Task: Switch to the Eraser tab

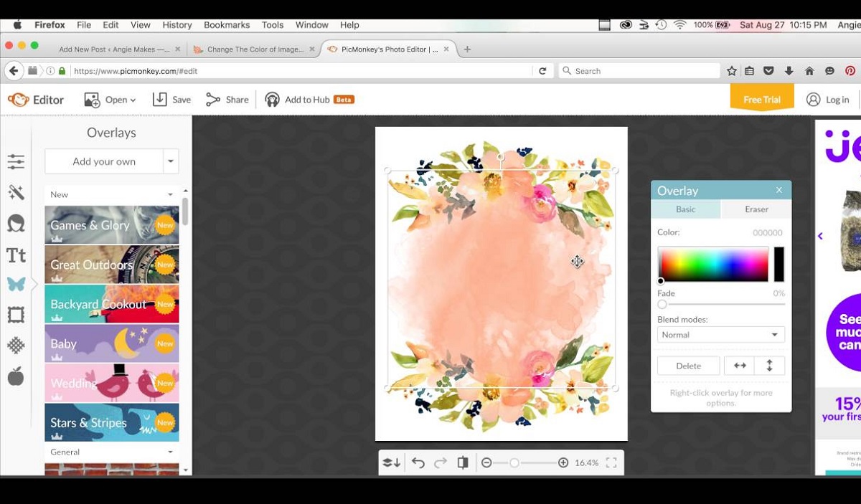Action: tap(756, 209)
